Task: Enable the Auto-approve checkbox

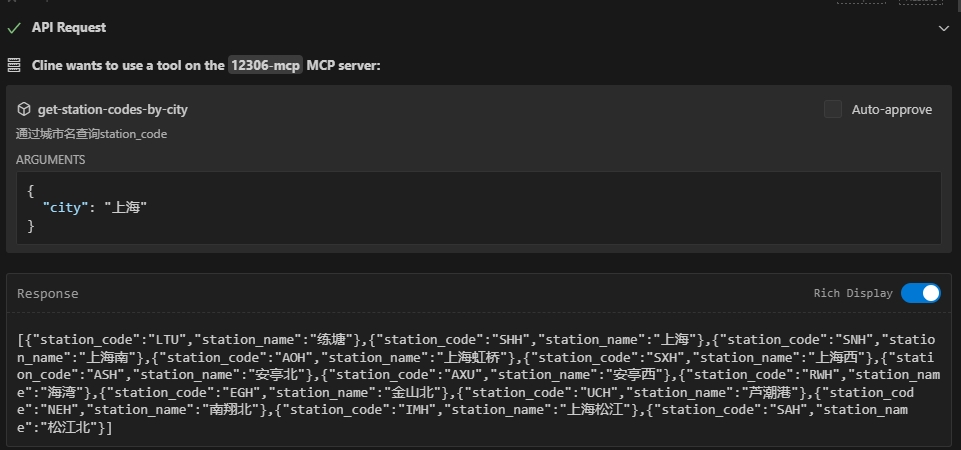Action: point(832,109)
